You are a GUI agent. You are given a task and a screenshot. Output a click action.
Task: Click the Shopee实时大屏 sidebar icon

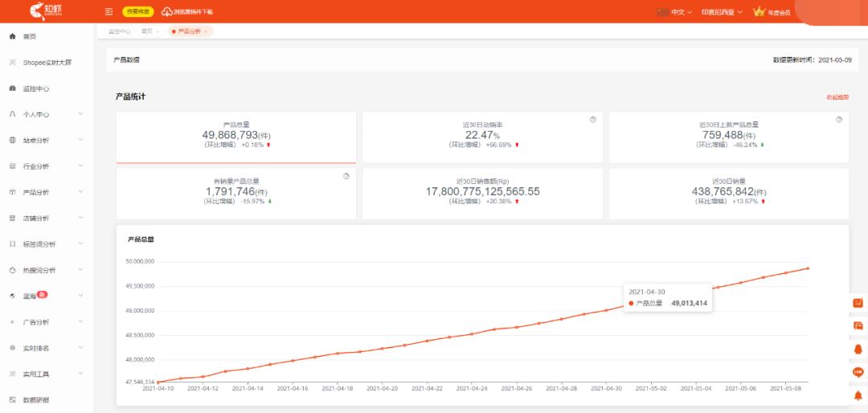pyautogui.click(x=12, y=63)
